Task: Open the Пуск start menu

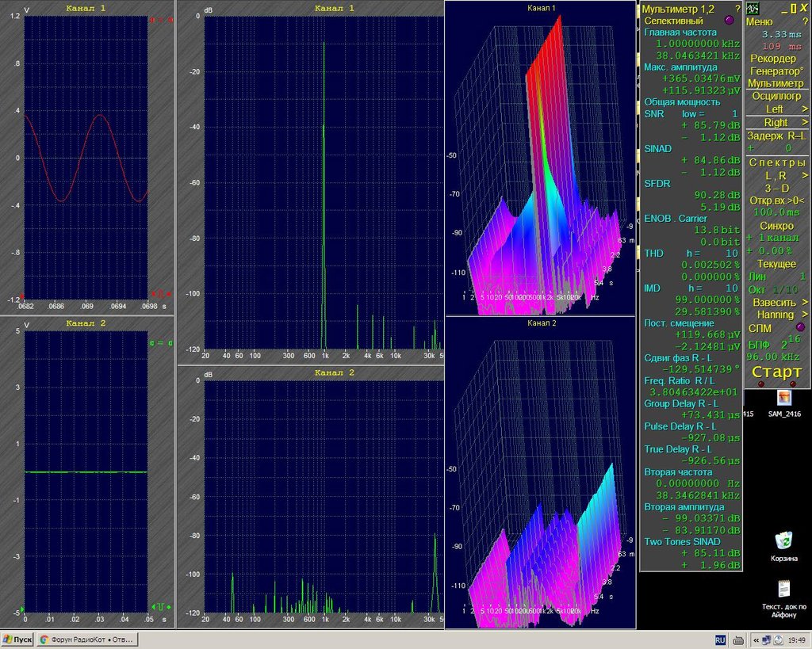Action: point(17,639)
